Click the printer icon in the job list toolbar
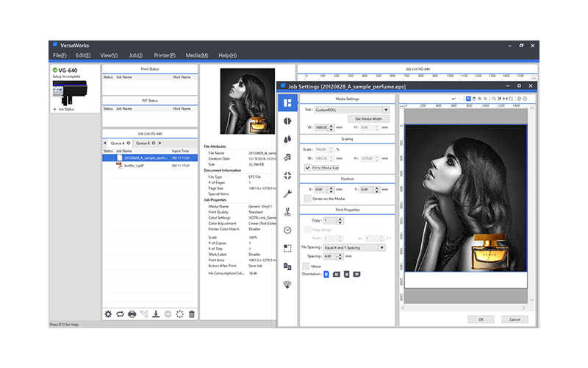The height and width of the screenshot is (368, 588). pos(132,314)
